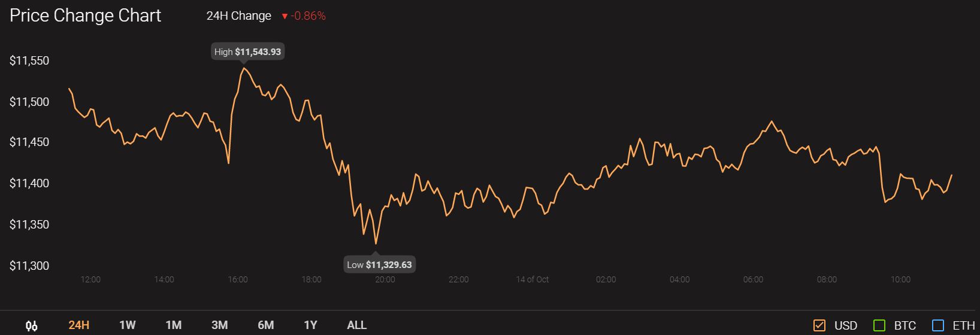Select the ALL time range

click(356, 325)
